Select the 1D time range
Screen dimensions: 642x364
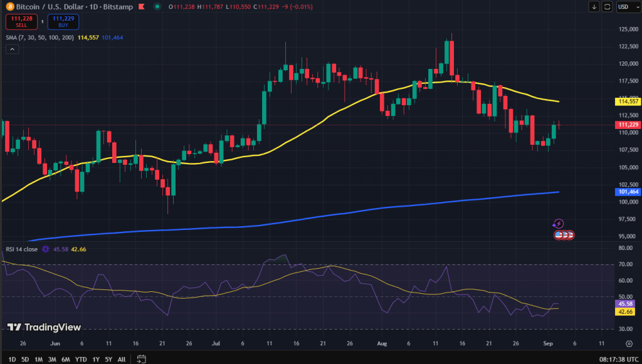(x=11, y=359)
